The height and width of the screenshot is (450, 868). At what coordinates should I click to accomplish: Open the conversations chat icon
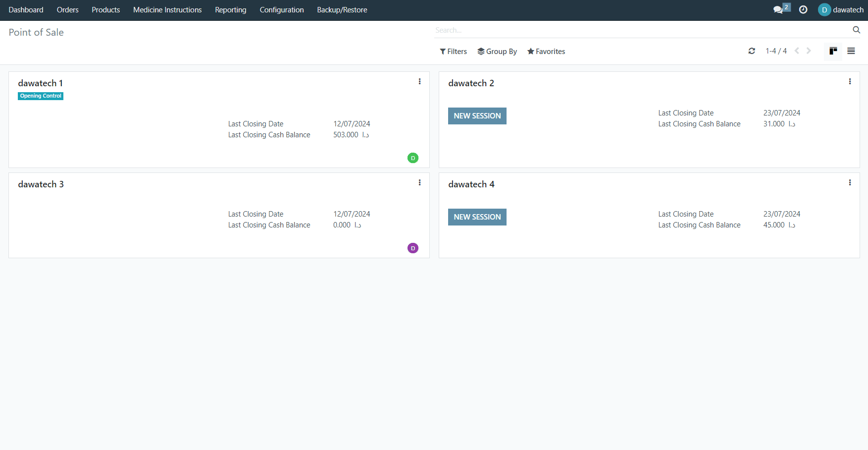point(778,10)
